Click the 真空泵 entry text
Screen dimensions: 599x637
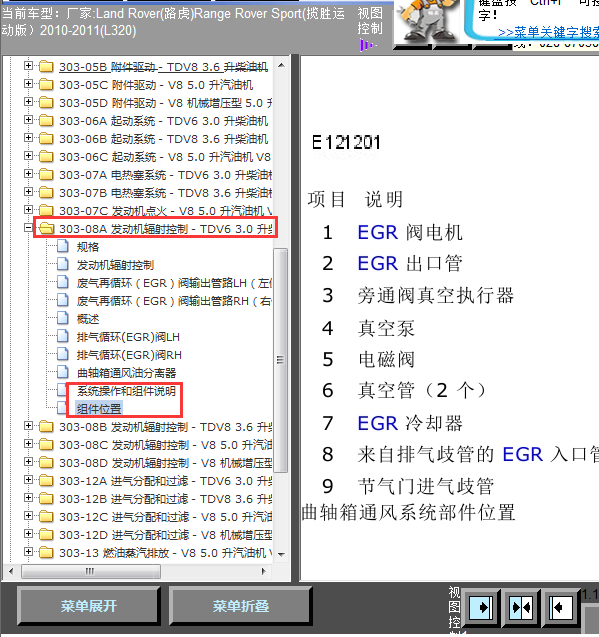point(386,328)
